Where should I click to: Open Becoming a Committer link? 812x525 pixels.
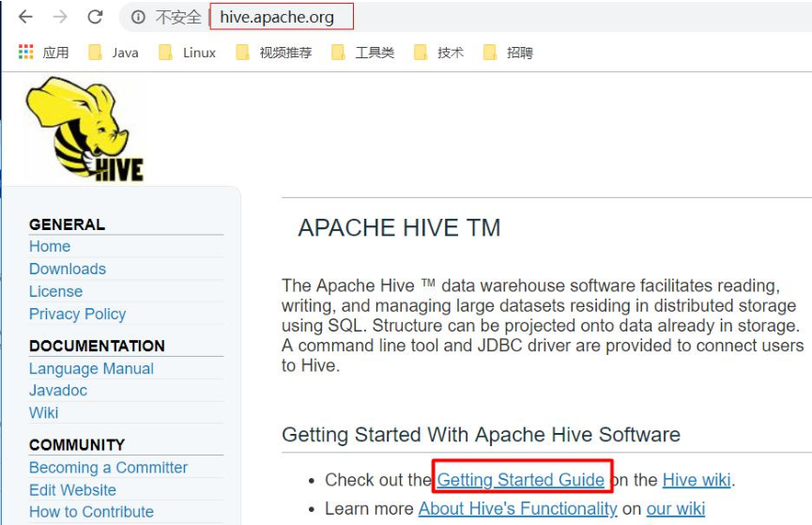click(x=108, y=468)
